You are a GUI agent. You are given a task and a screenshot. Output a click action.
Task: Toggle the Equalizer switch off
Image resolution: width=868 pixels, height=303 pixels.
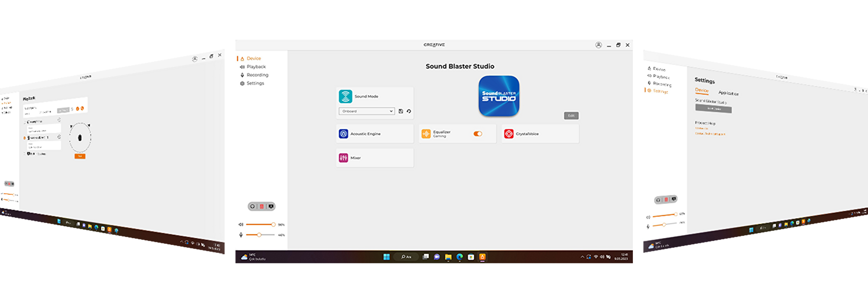tap(478, 134)
